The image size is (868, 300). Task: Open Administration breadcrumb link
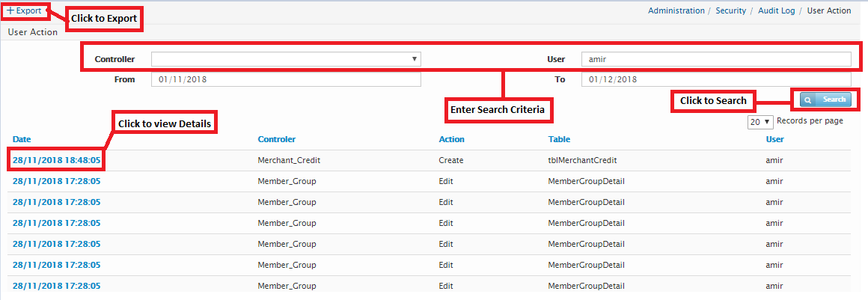pos(676,11)
